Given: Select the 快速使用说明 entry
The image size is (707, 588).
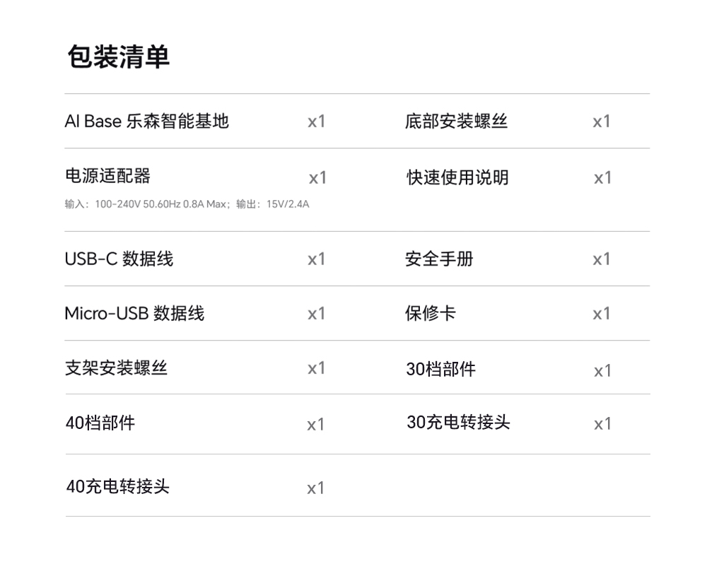Looking at the screenshot, I should pyautogui.click(x=457, y=177).
